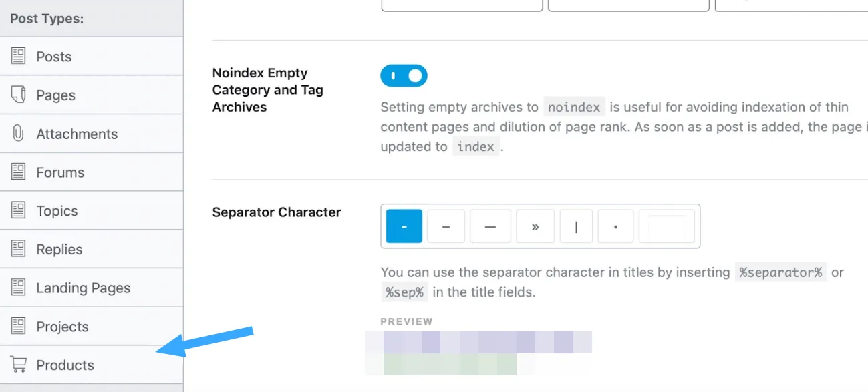Click the Posts document icon
868x392 pixels.
(18, 57)
